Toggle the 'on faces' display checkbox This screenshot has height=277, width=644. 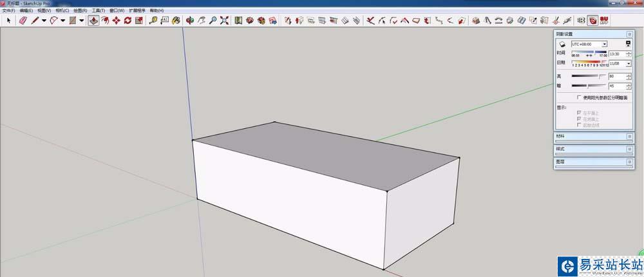(x=579, y=112)
